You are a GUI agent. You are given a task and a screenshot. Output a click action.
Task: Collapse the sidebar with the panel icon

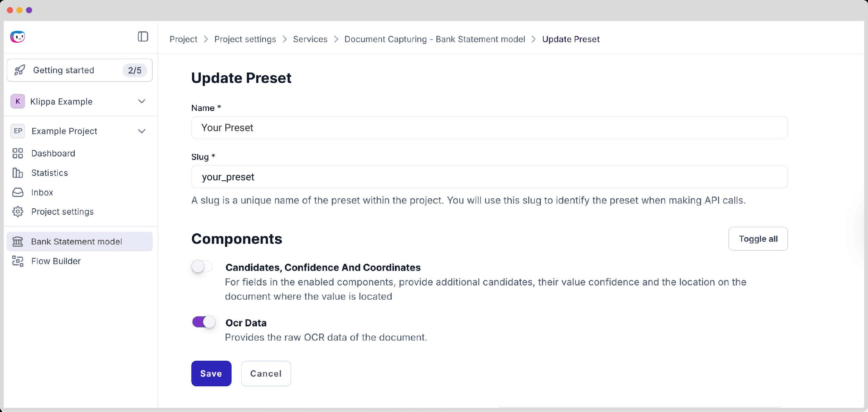tap(143, 36)
